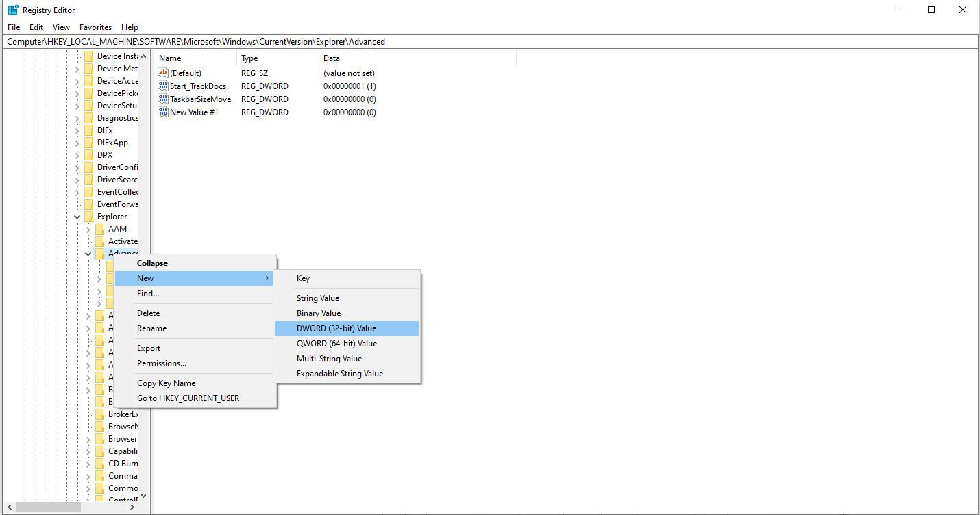Create a new Key from the submenu
This screenshot has width=980, height=515.
(x=347, y=278)
